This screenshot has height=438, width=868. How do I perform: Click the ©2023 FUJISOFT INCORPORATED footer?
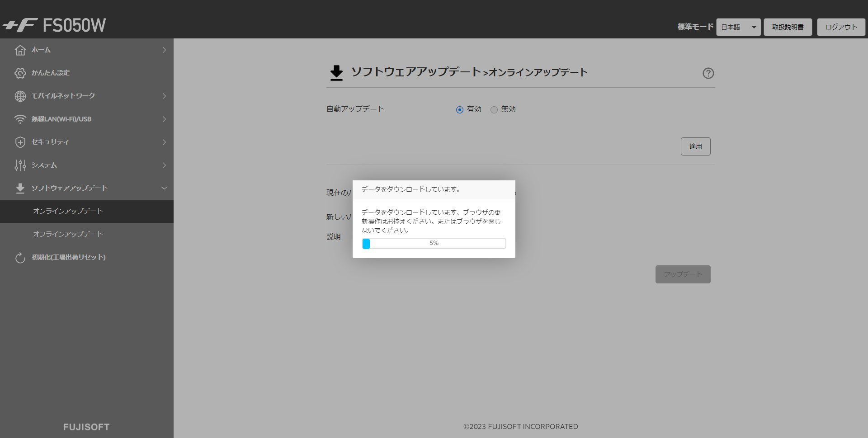coord(521,427)
